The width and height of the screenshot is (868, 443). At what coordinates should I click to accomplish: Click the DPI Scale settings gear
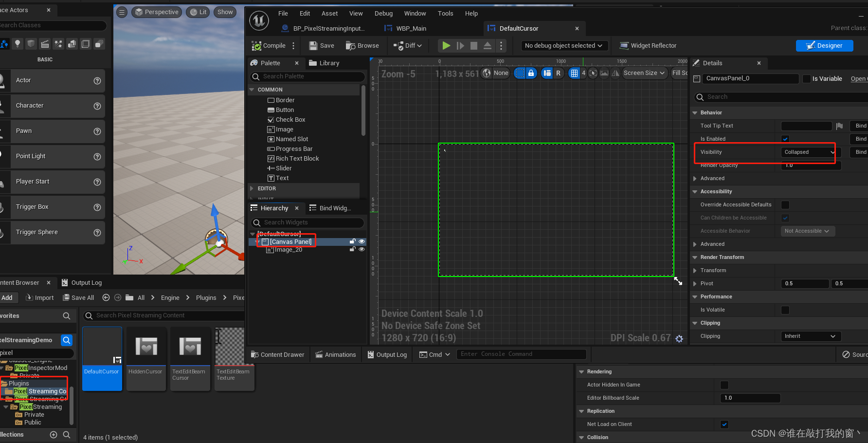pyautogui.click(x=679, y=338)
